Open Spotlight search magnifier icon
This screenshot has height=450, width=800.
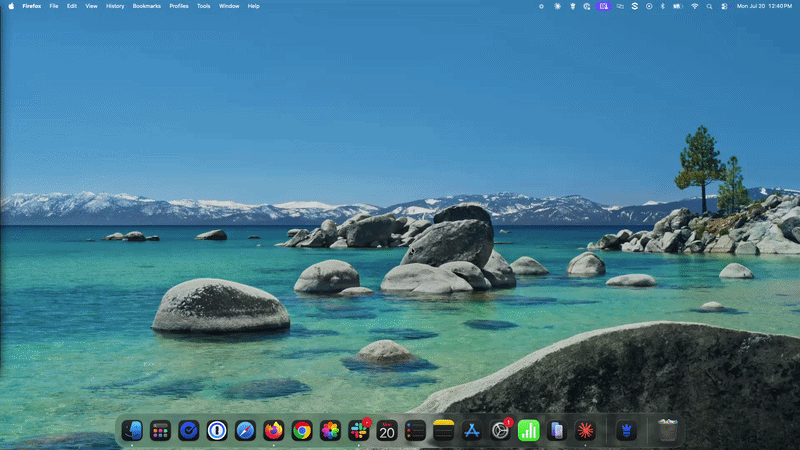coord(709,6)
